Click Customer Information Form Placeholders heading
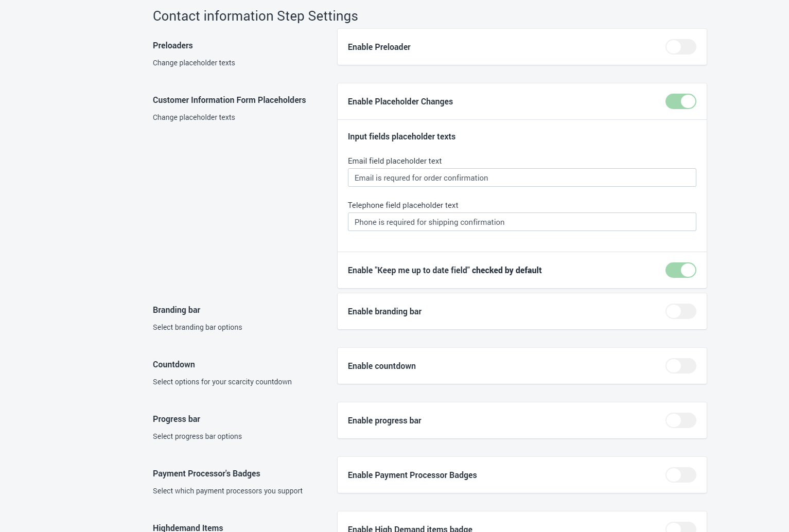The image size is (789, 532). click(x=229, y=100)
